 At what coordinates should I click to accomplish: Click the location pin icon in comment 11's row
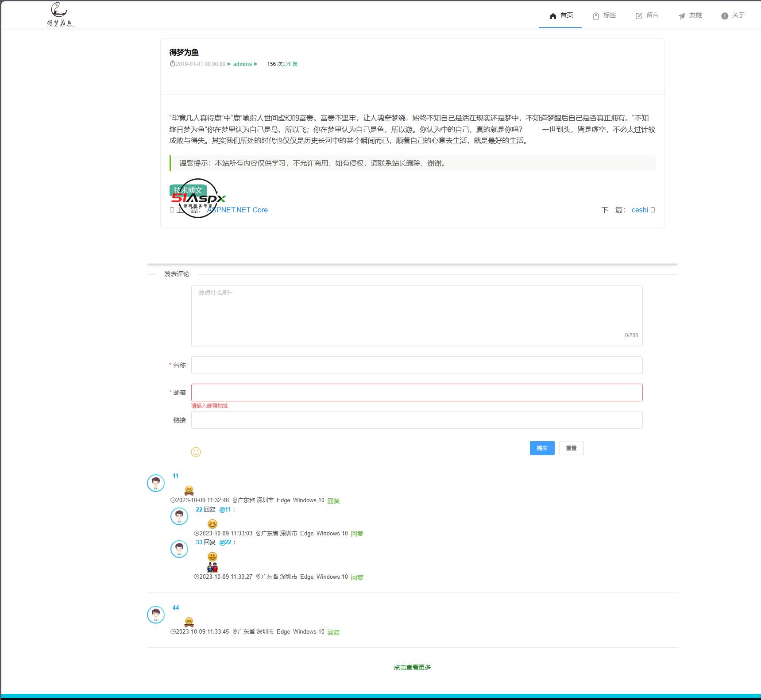pos(235,500)
